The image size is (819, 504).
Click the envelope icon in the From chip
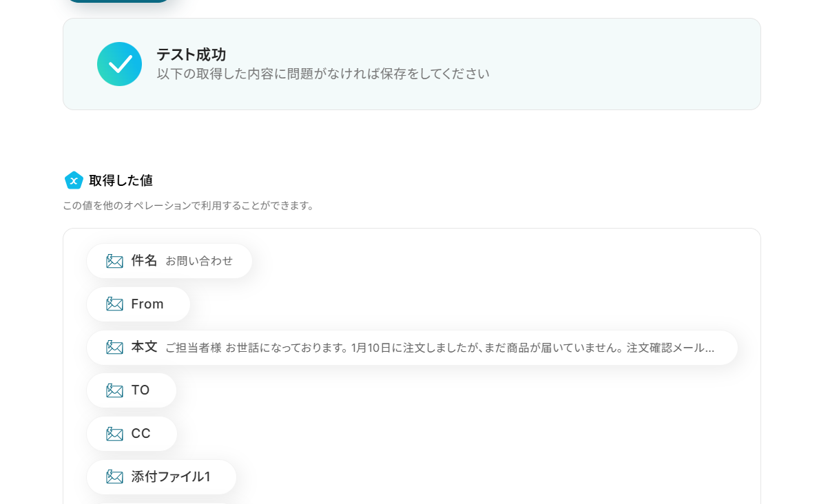pyautogui.click(x=114, y=304)
